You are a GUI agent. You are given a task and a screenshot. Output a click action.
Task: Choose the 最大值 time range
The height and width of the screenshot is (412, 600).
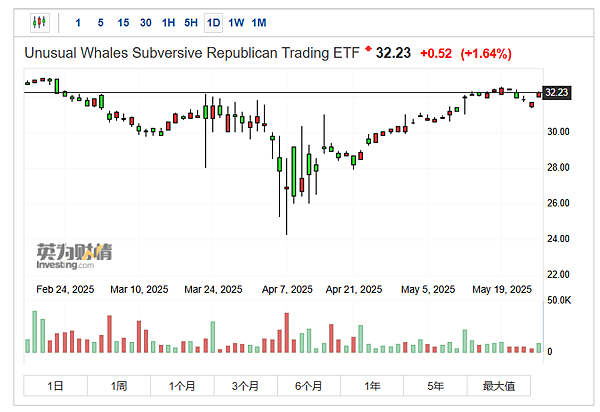click(x=499, y=386)
